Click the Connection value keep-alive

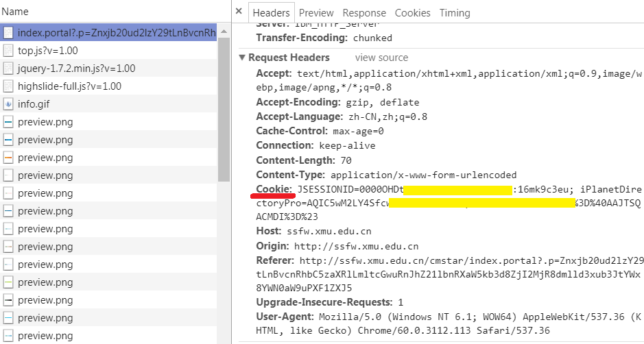[348, 146]
